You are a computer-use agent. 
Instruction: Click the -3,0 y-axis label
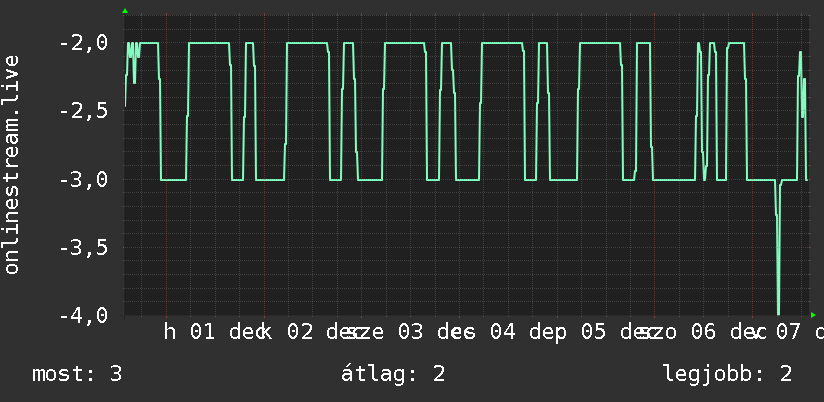pyautogui.click(x=84, y=180)
